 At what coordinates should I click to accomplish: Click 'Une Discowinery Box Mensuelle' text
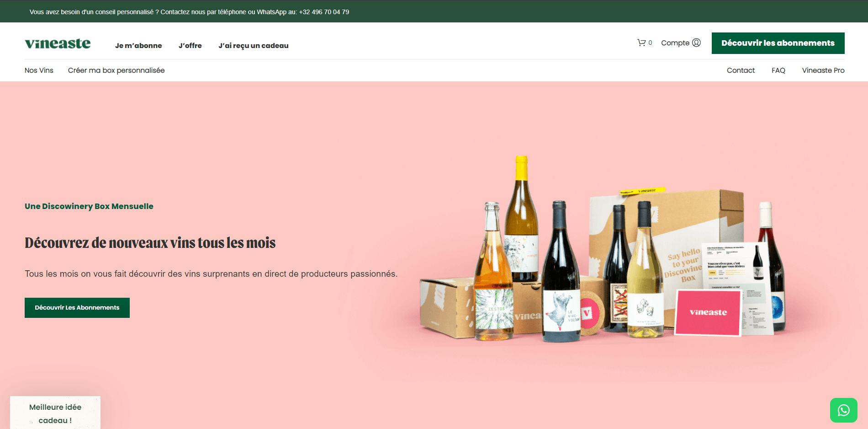pos(89,206)
